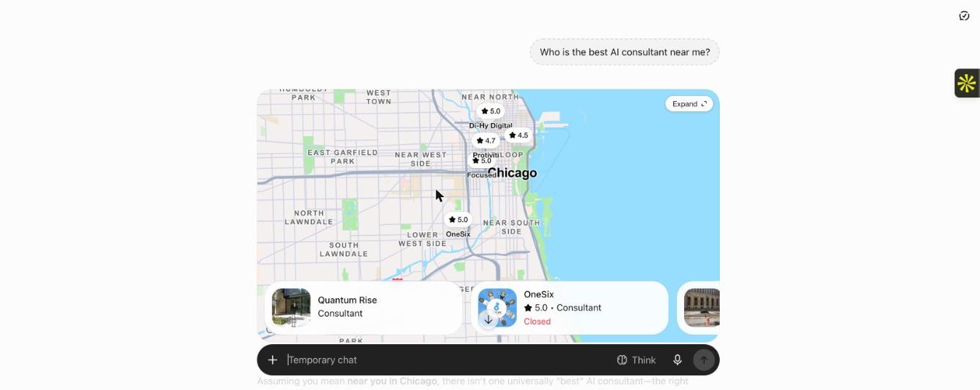
Task: Click the SOUTH LAWNDALE map label
Action: pos(344,250)
